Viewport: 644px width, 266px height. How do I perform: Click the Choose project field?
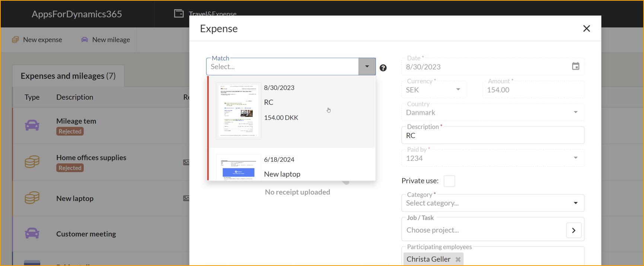point(484,230)
